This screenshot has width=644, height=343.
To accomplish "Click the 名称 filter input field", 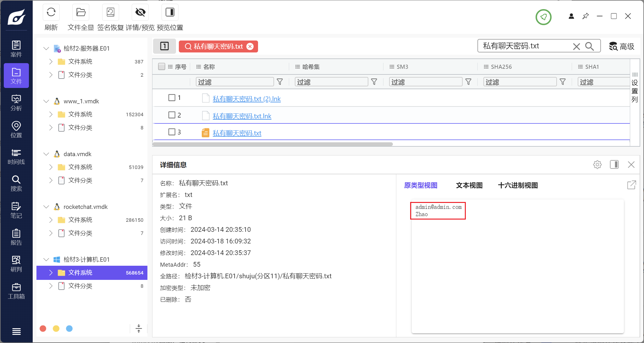I will (235, 82).
